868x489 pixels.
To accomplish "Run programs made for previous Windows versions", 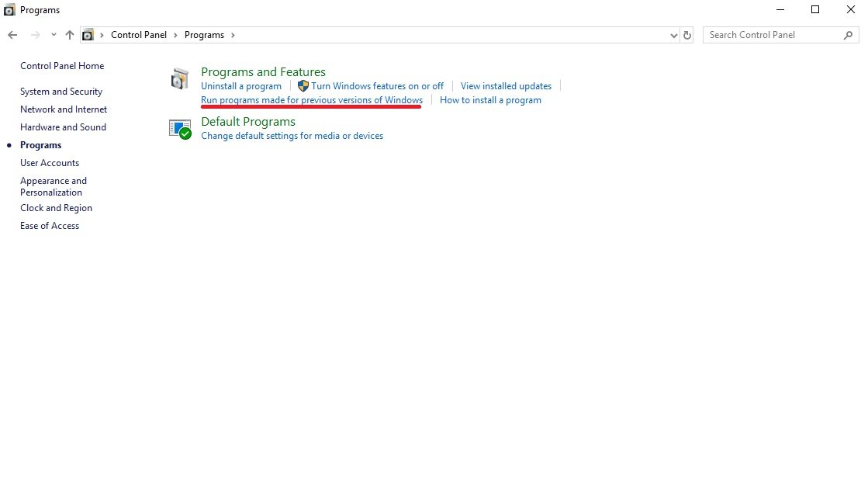I will click(312, 100).
